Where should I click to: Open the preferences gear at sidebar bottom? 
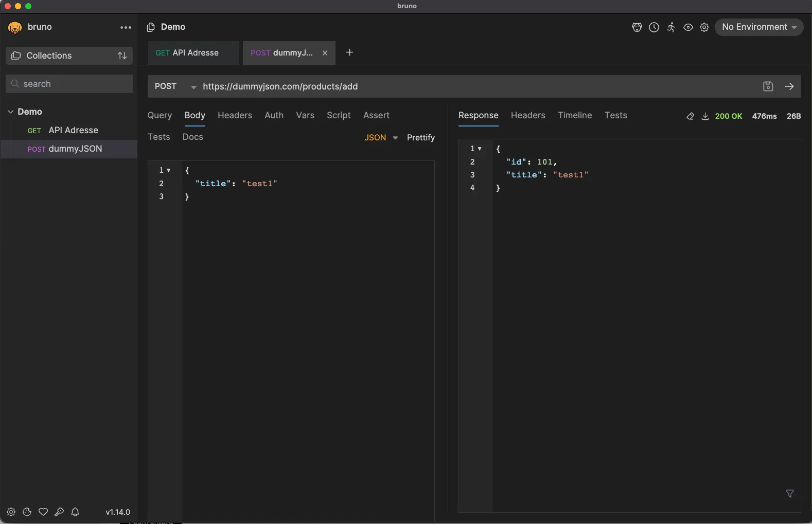11,512
